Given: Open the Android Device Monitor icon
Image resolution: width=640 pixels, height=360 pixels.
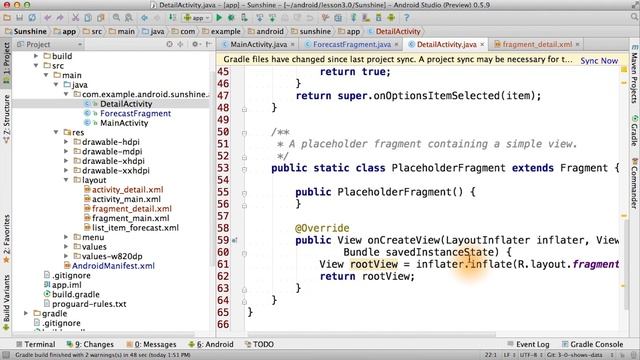Looking at the screenshot, I should [x=391, y=18].
